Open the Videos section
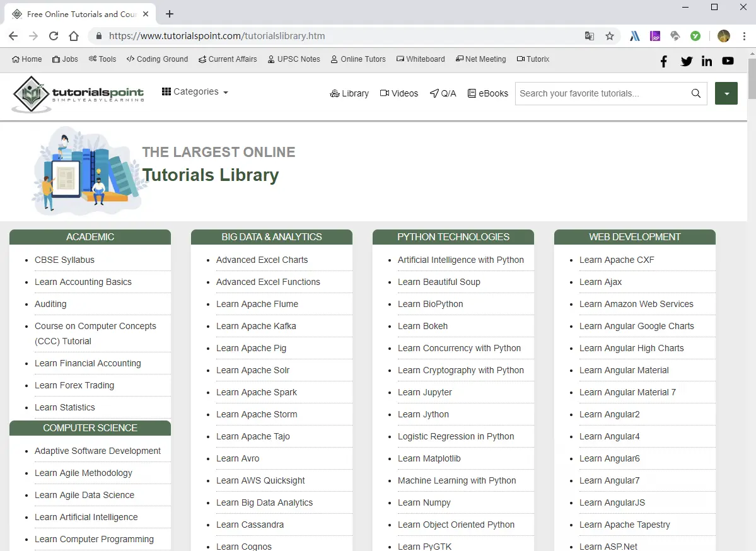The width and height of the screenshot is (756, 551). (x=399, y=93)
